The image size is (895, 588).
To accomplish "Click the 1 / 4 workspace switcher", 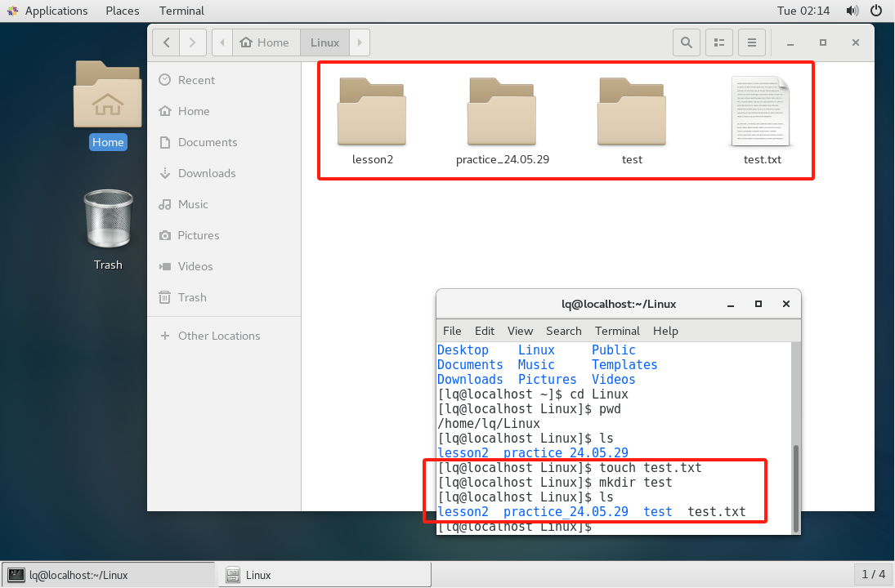I will click(873, 574).
